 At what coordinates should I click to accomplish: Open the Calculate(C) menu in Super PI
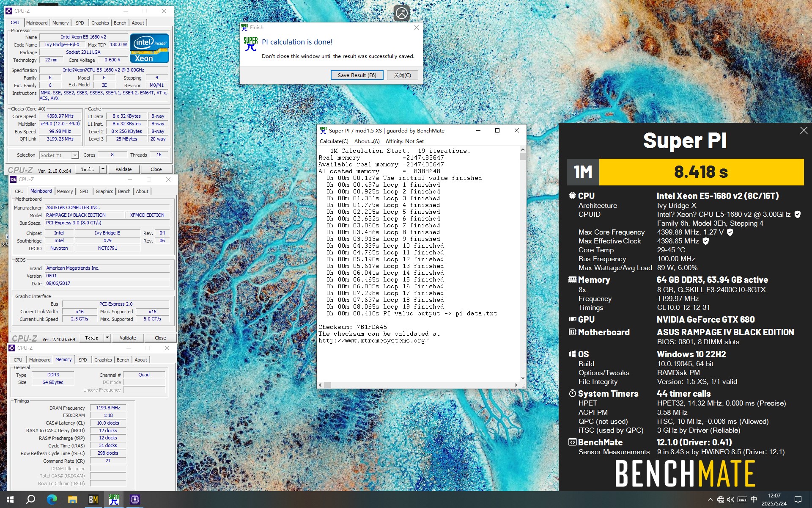[334, 141]
